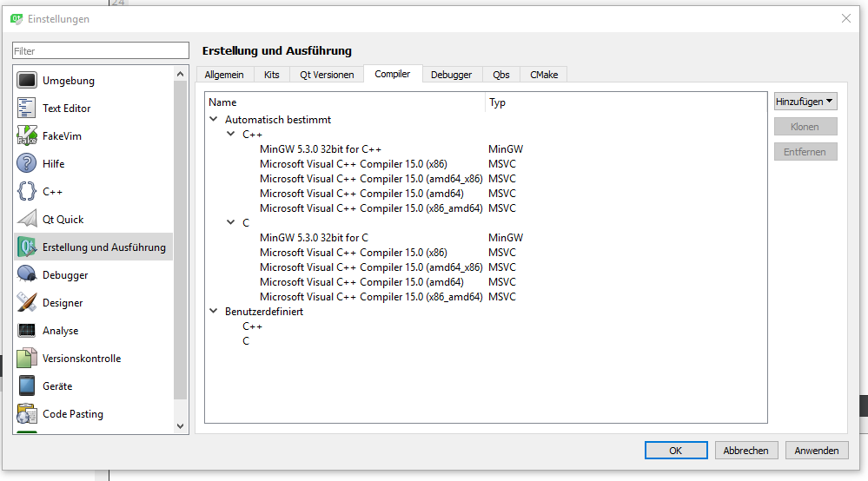Viewport: 868px width, 481px height.
Task: Click Erstellung und Ausführung icon
Action: pos(27,247)
